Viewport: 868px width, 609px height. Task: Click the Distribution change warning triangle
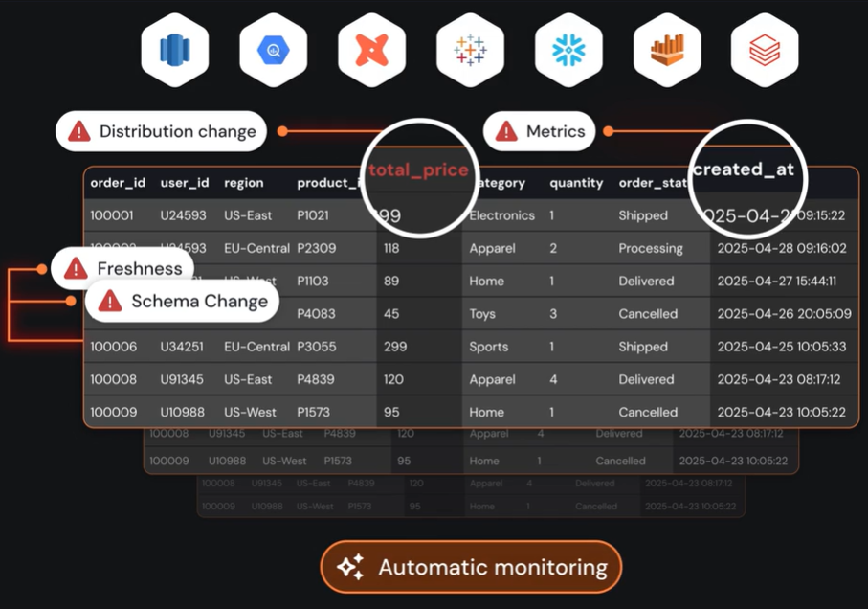click(79, 131)
